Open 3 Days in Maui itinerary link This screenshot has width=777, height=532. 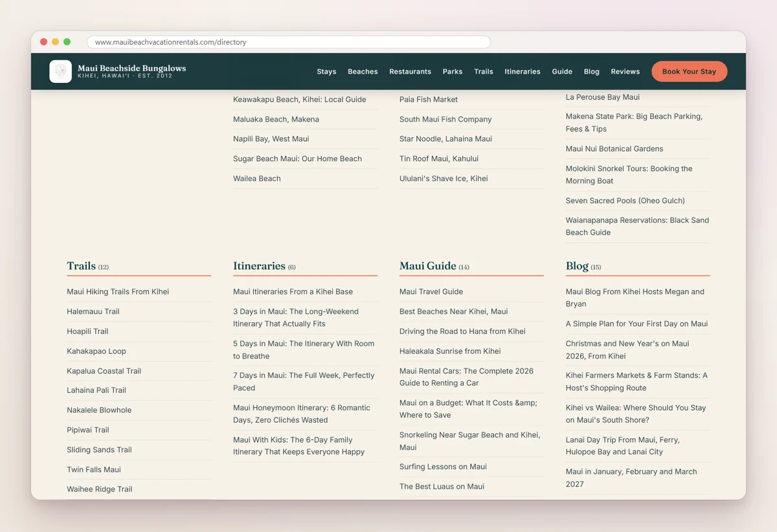pos(296,318)
